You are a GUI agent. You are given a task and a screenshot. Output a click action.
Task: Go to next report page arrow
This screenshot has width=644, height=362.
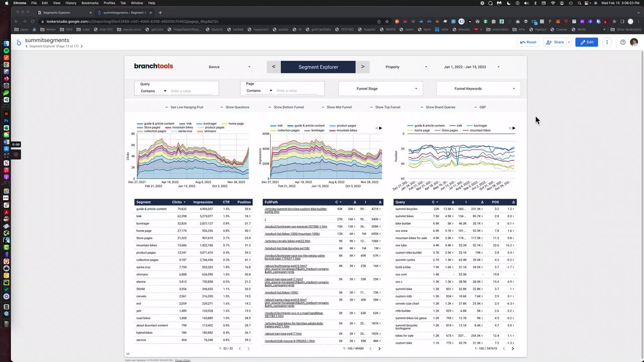pyautogui.click(x=82, y=46)
